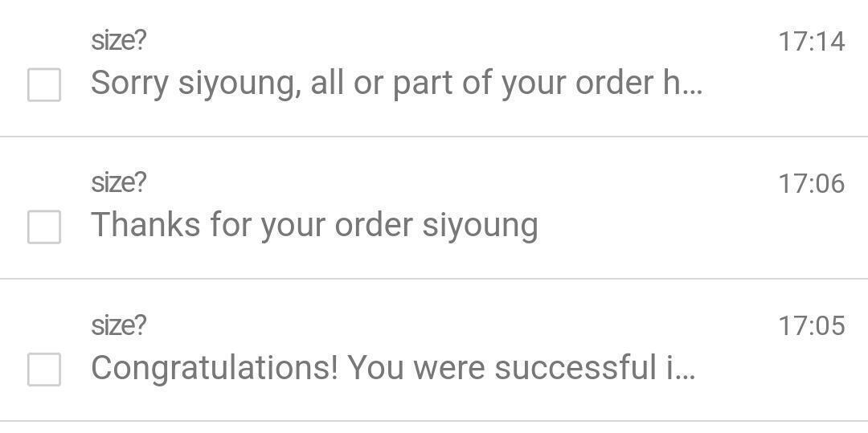Mark the email received at 17:05

(44, 370)
